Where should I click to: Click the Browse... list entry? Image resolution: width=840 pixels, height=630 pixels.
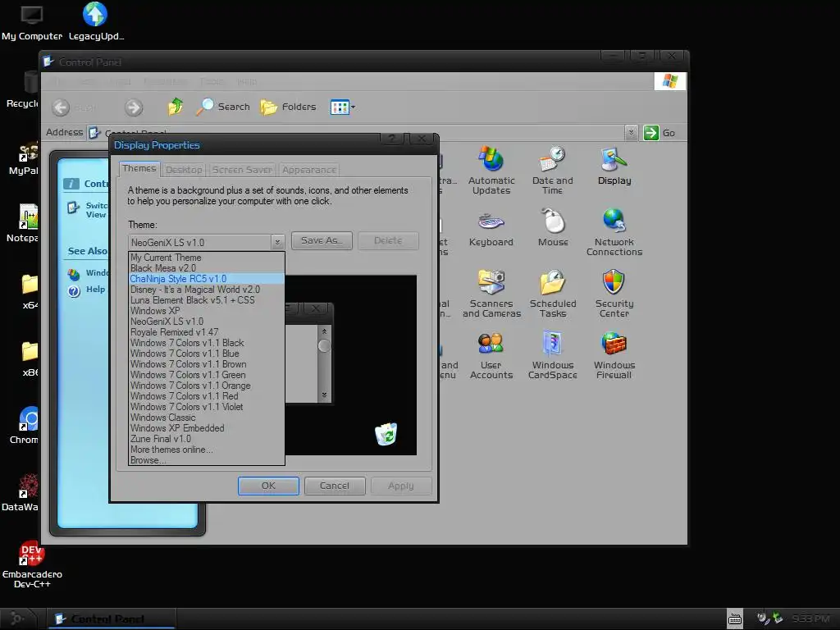pyautogui.click(x=206, y=460)
